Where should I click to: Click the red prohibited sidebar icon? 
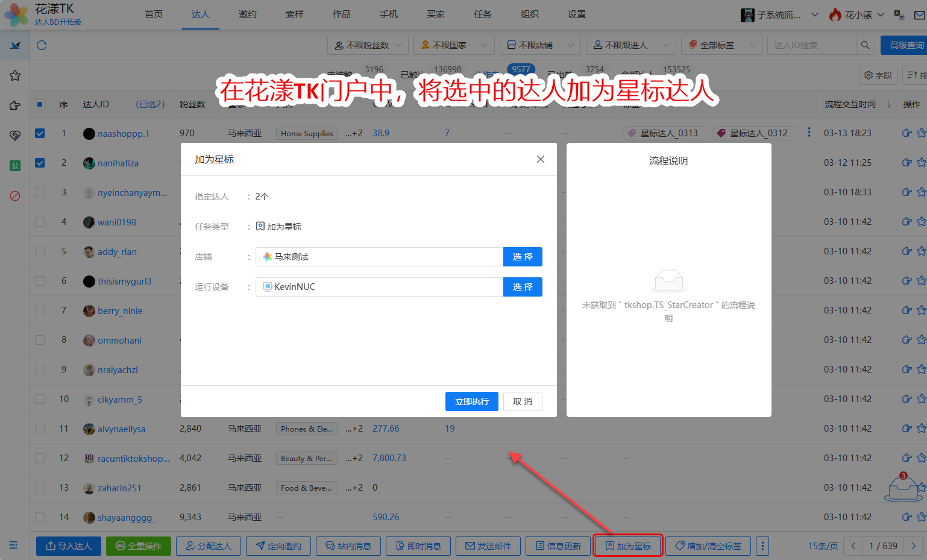coord(15,196)
